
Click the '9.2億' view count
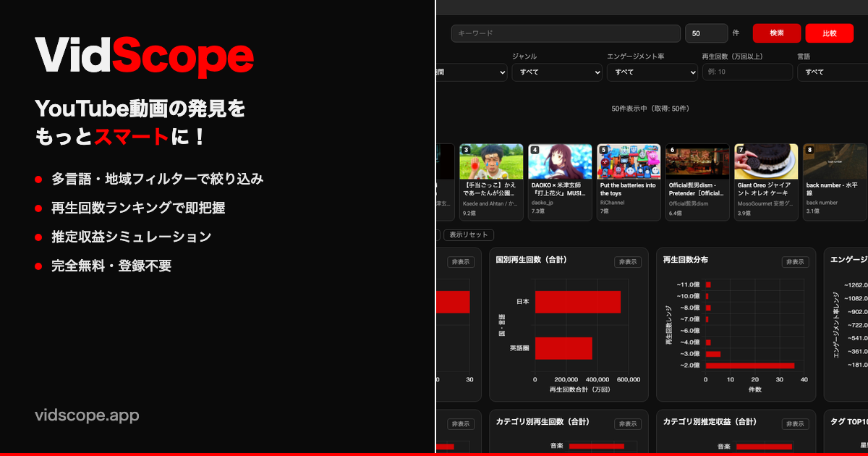pos(469,213)
